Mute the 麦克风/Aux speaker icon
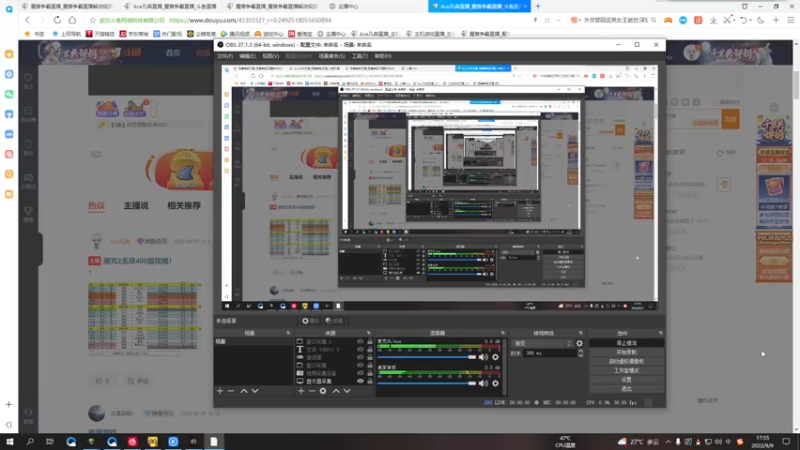Image resolution: width=800 pixels, height=450 pixels. (483, 357)
